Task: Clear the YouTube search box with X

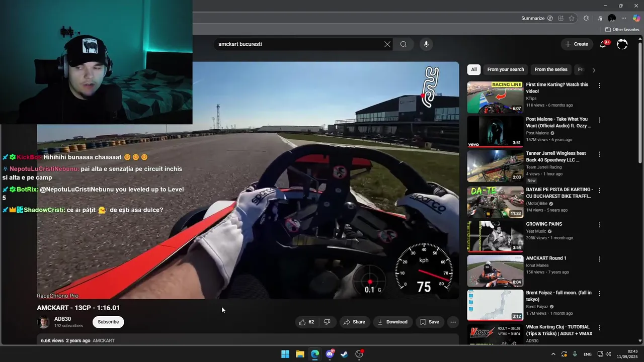Action: (387, 44)
